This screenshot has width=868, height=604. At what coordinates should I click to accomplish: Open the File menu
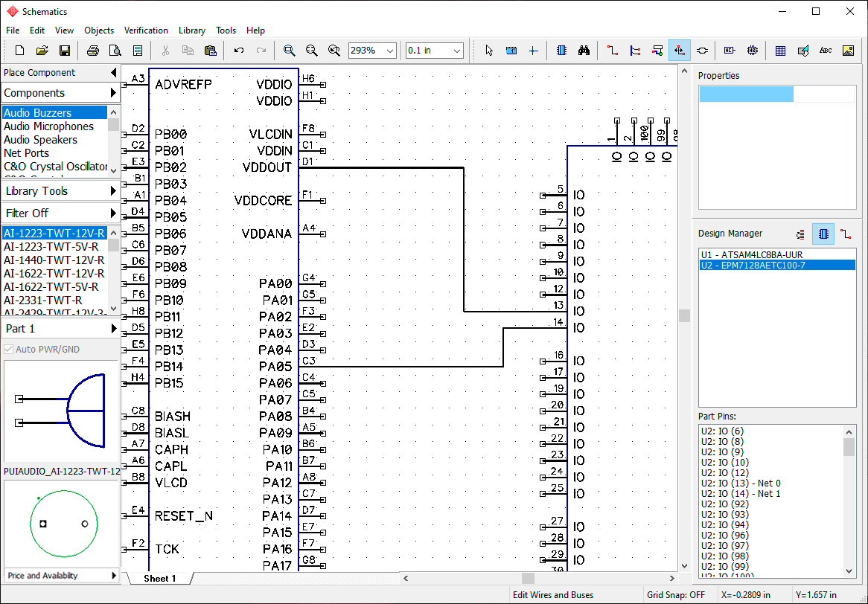tap(13, 30)
